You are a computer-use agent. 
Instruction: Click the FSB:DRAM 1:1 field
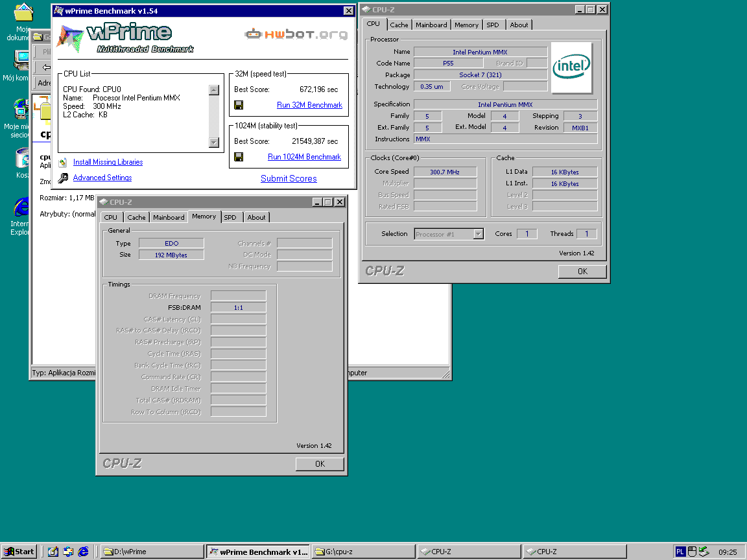click(239, 308)
